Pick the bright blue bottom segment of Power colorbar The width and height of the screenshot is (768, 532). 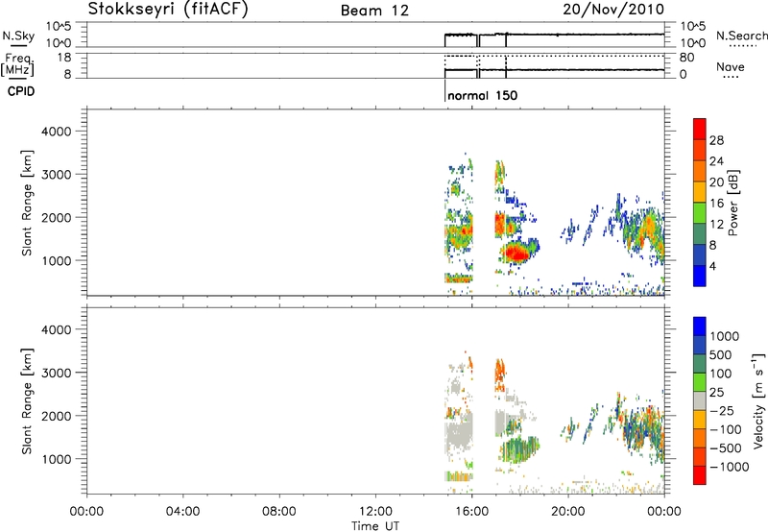tap(700, 276)
